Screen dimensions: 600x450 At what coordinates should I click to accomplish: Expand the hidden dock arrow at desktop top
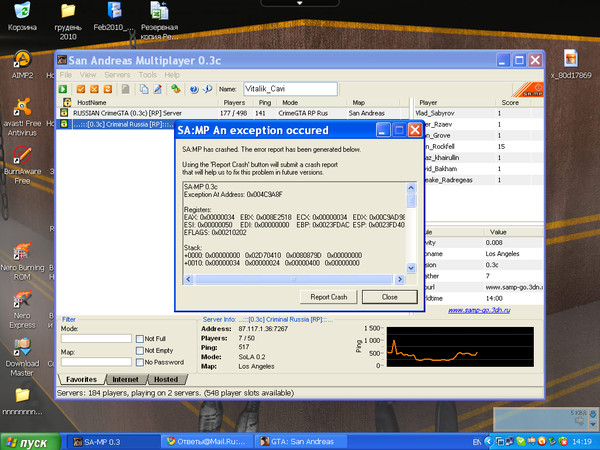[x=299, y=3]
